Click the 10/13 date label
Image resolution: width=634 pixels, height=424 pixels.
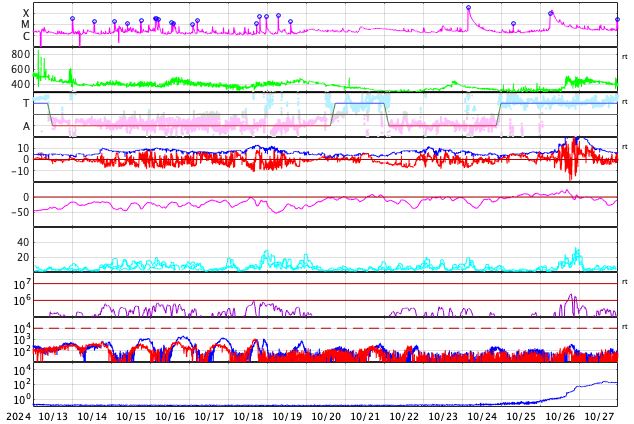tap(53, 416)
